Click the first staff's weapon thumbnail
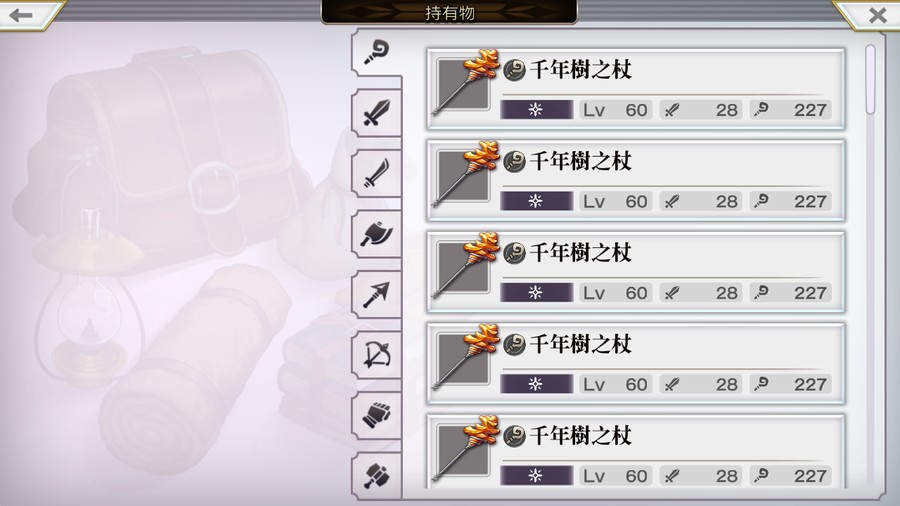This screenshot has height=506, width=900. click(x=464, y=83)
